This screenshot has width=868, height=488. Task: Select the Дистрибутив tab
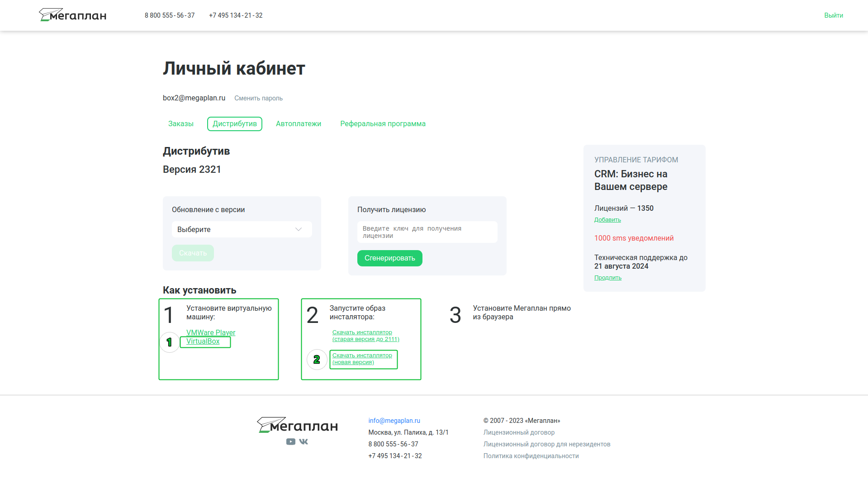tap(235, 124)
